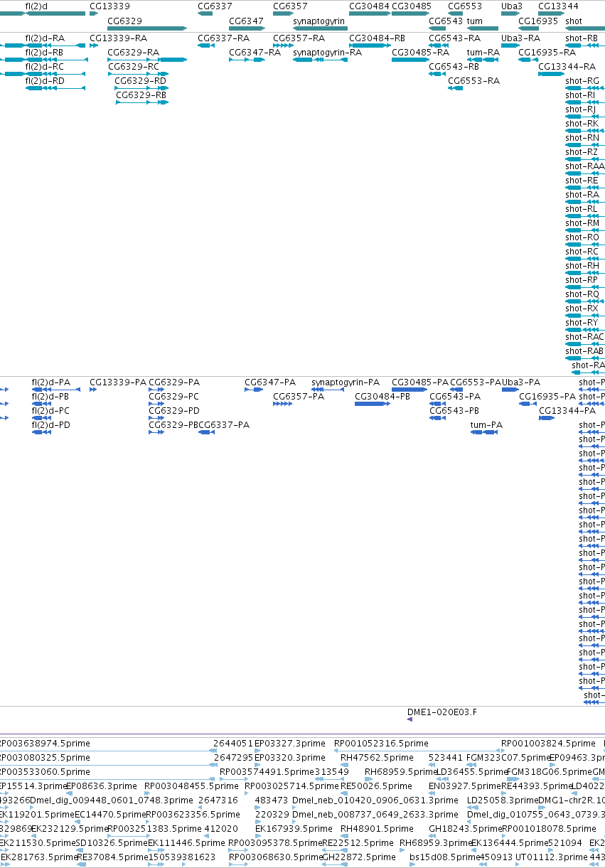Click EST EP03327.3prime
Screen dimensions: 605x868
click(289, 744)
